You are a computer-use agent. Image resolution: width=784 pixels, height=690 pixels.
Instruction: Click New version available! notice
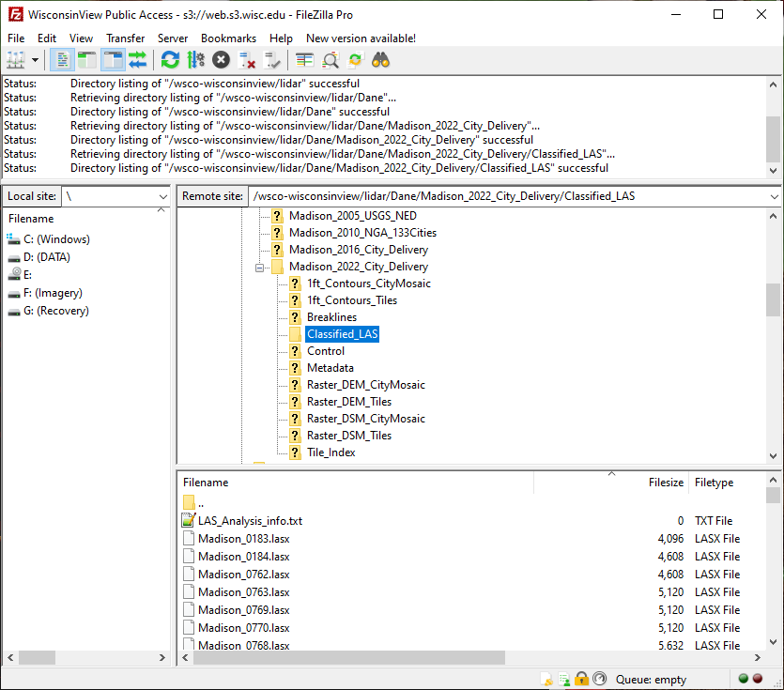(361, 38)
